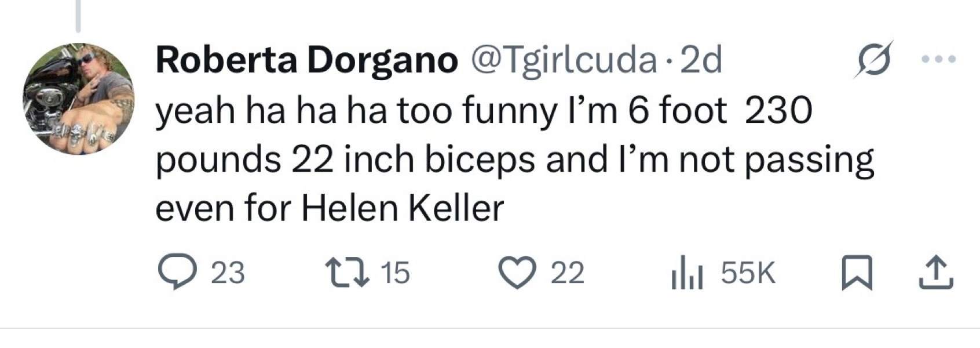This screenshot has width=980, height=348.
Task: Click the 2d timestamp
Action: pos(701,60)
